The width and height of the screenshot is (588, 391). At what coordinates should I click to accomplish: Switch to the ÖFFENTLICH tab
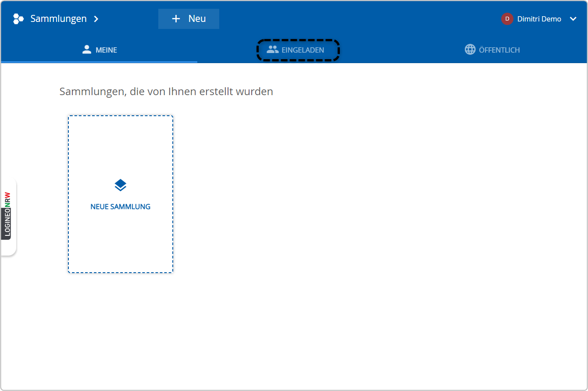[x=492, y=50]
